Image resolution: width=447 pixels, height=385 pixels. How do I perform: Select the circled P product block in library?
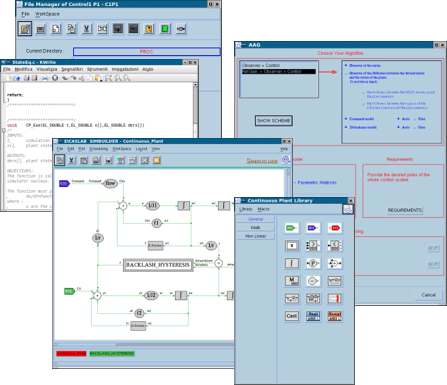click(x=313, y=263)
